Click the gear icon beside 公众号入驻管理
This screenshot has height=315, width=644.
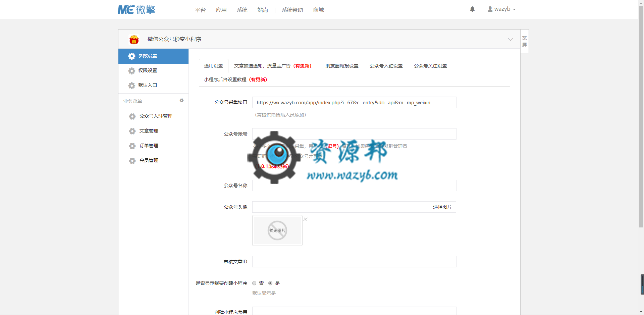pos(132,116)
